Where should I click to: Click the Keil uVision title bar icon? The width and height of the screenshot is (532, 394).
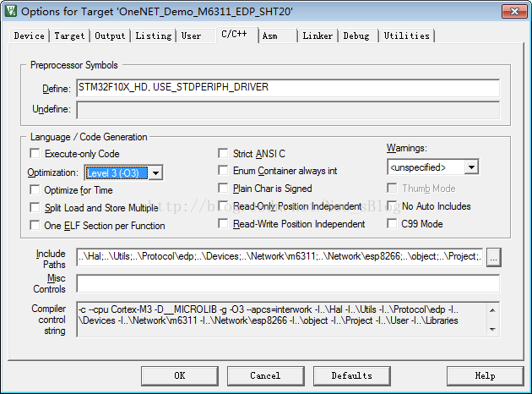point(10,11)
